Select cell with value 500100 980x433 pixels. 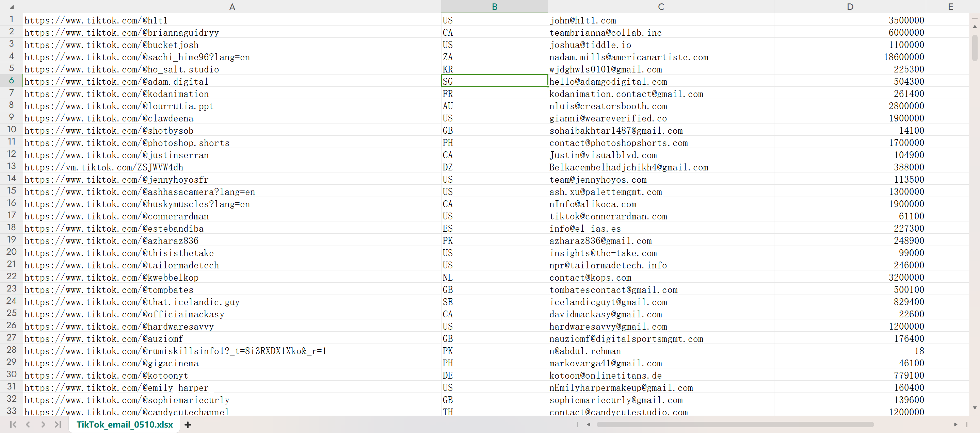tap(850, 289)
